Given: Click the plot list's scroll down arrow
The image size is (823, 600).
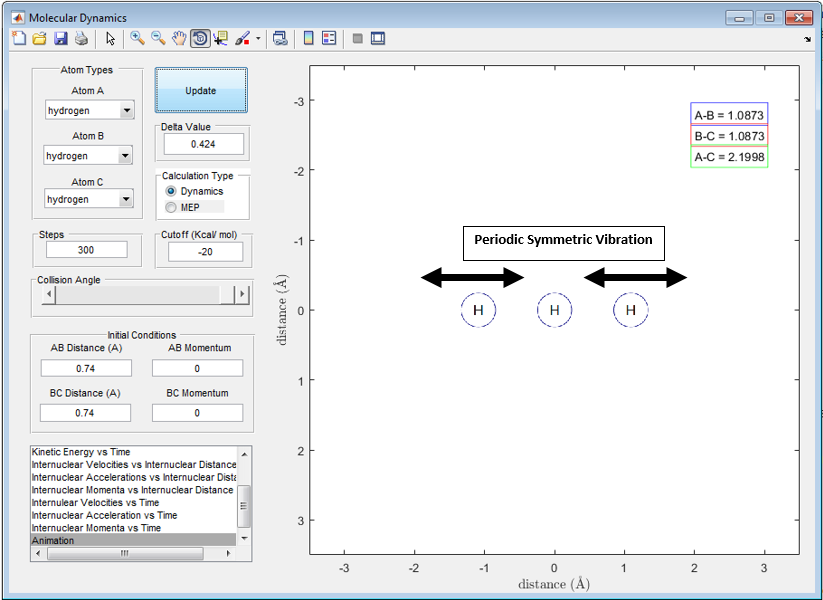Looking at the screenshot, I should [x=244, y=539].
